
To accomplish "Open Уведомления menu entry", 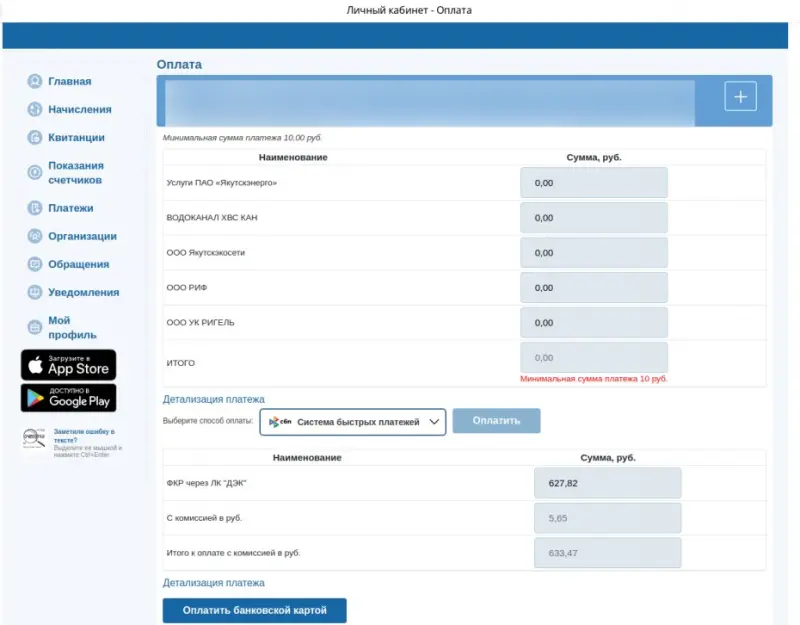I will (84, 292).
